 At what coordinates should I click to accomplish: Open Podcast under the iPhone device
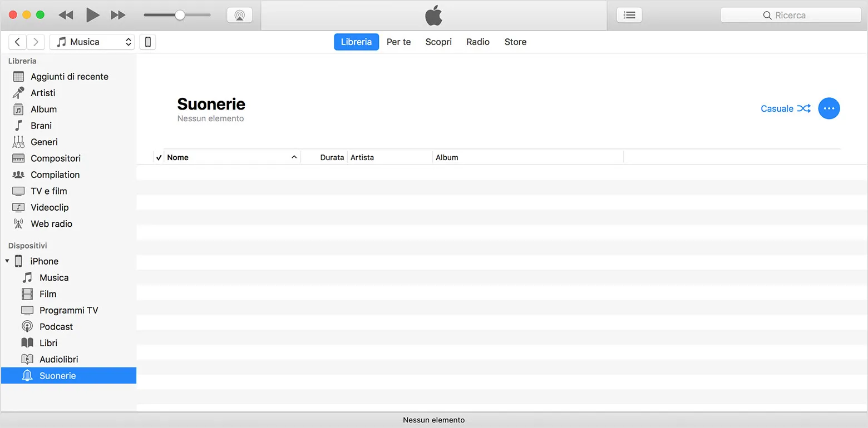[x=56, y=326]
